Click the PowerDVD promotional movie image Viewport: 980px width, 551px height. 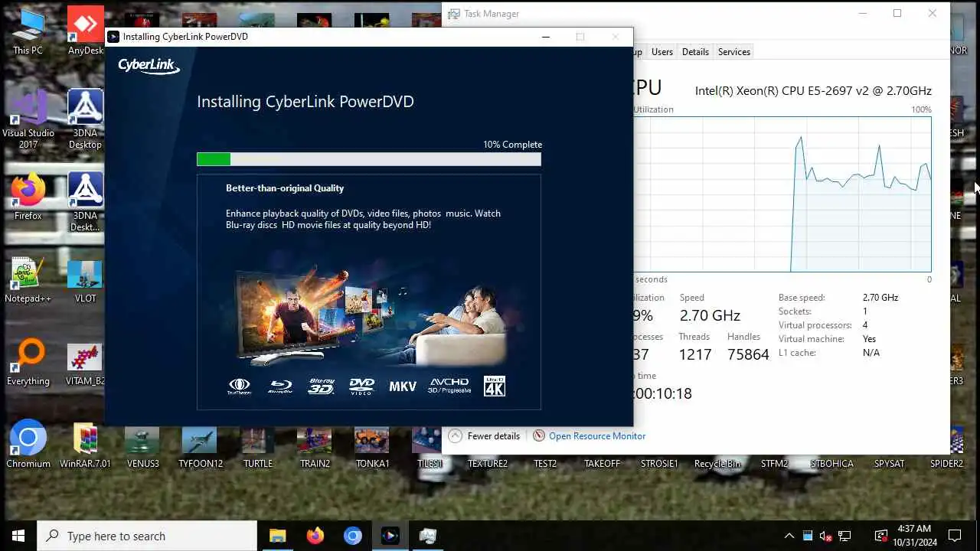coord(370,315)
